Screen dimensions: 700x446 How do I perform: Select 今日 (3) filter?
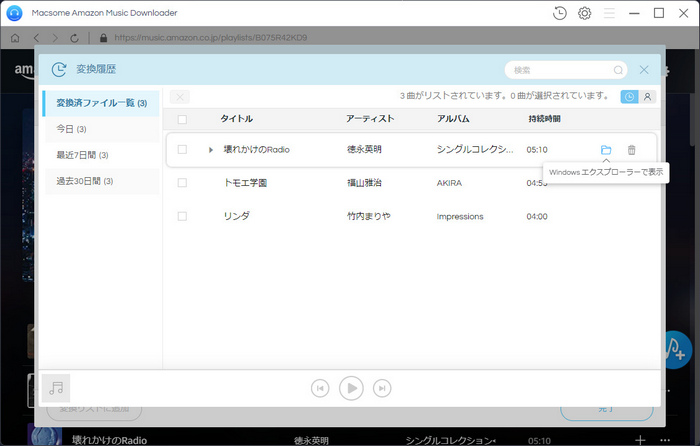point(102,129)
